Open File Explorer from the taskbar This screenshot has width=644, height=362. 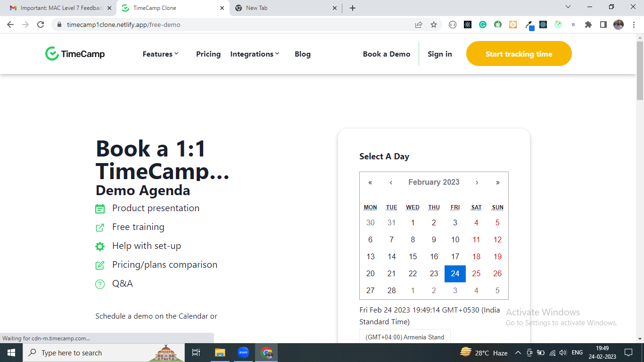click(220, 352)
